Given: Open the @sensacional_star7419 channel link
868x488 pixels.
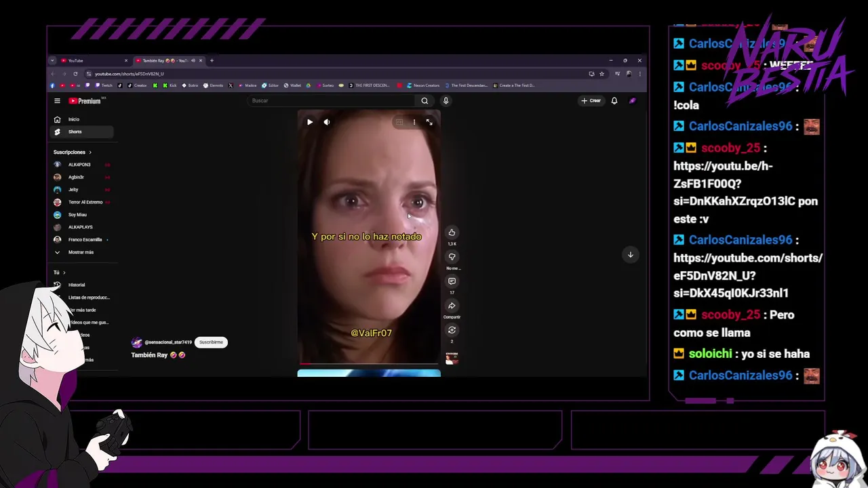Looking at the screenshot, I should tap(168, 342).
